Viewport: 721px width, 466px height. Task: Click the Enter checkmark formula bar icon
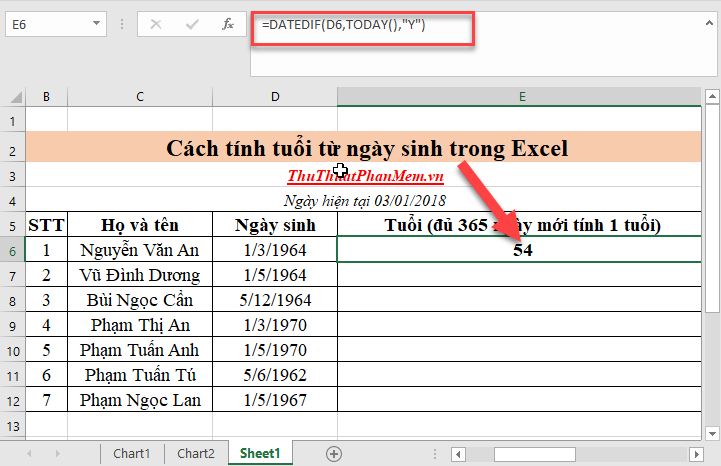(x=192, y=24)
